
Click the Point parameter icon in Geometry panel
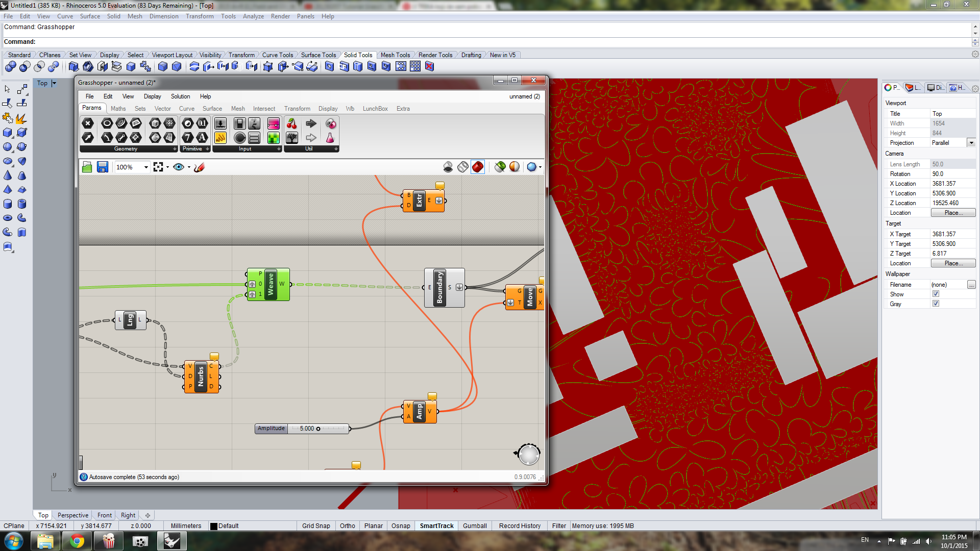tap(88, 123)
